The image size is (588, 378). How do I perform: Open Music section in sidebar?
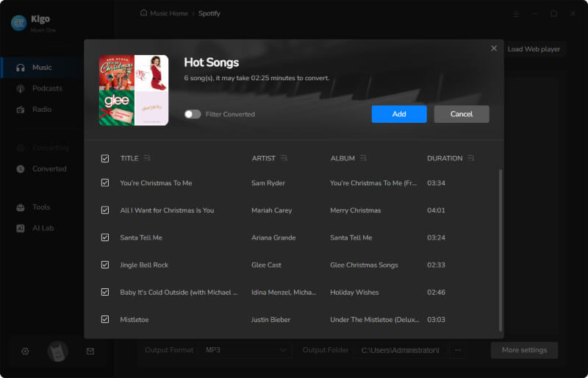(42, 68)
